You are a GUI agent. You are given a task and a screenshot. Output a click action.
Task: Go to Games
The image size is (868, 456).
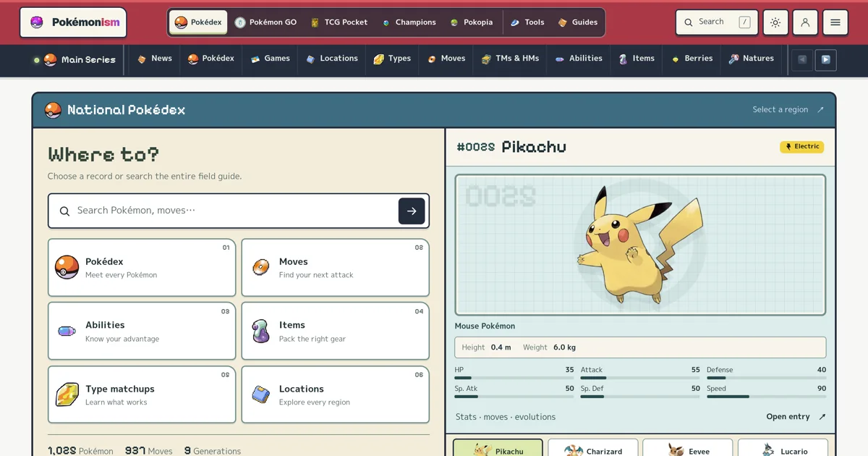tap(270, 59)
